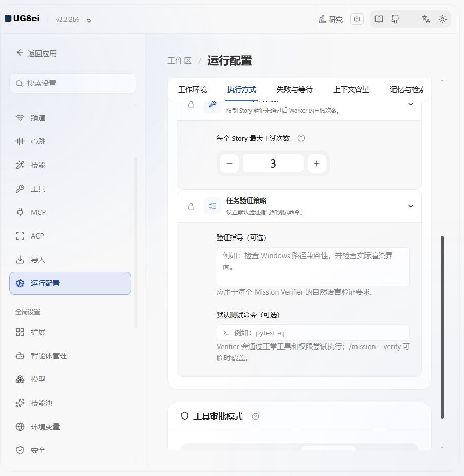The height and width of the screenshot is (476, 464).
Task: Click the main content vertical scrollbar thumb
Action: pyautogui.click(x=442, y=327)
